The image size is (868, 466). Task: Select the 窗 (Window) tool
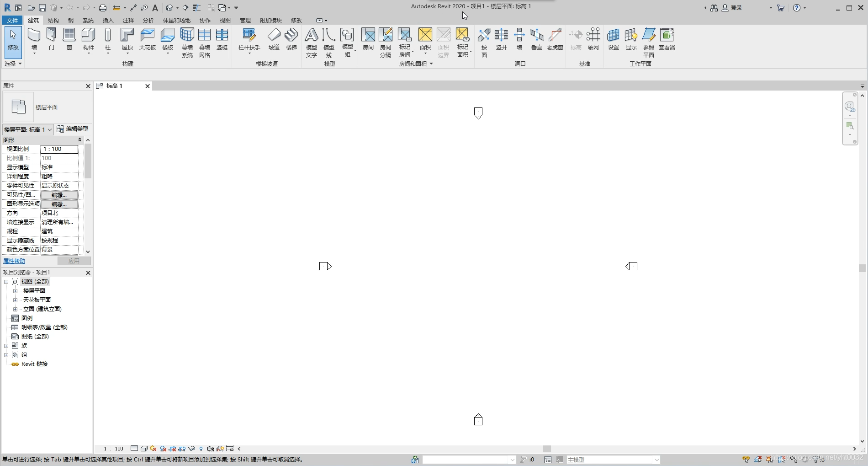(x=69, y=39)
